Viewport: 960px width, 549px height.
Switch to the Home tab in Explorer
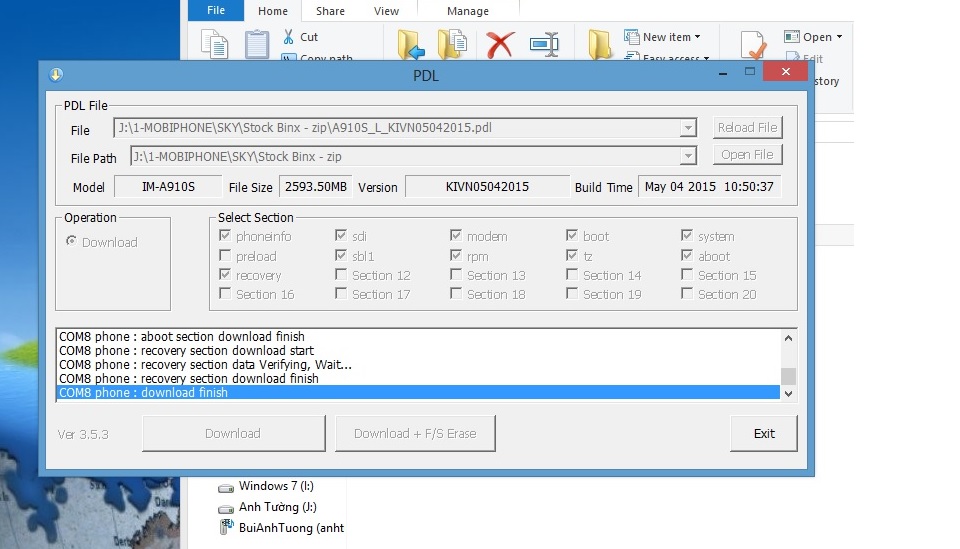(x=272, y=11)
